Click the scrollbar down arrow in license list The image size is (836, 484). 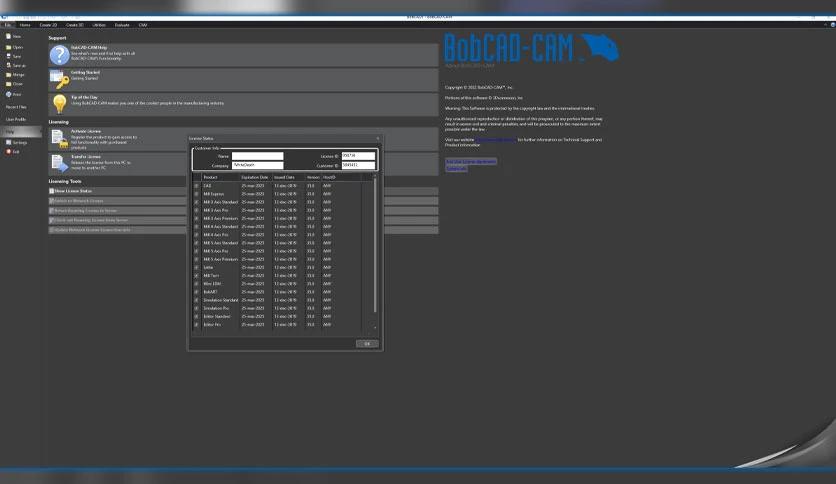click(x=375, y=328)
